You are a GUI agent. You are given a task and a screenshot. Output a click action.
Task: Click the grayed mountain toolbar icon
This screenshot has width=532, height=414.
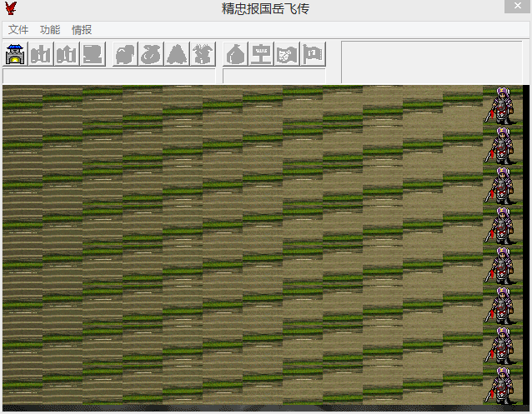[x=177, y=54]
